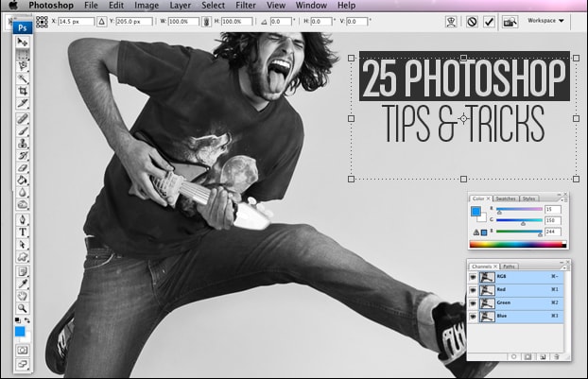The image size is (588, 379).
Task: Select the Dodge tool
Action: [x=23, y=205]
